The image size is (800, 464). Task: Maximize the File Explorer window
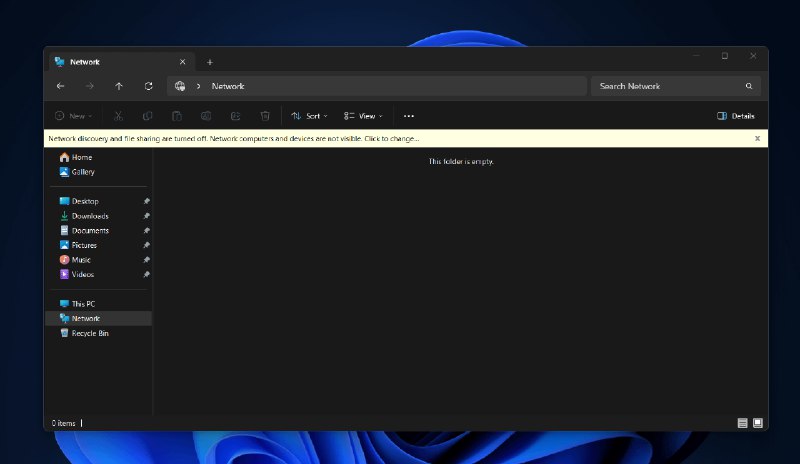(x=724, y=56)
